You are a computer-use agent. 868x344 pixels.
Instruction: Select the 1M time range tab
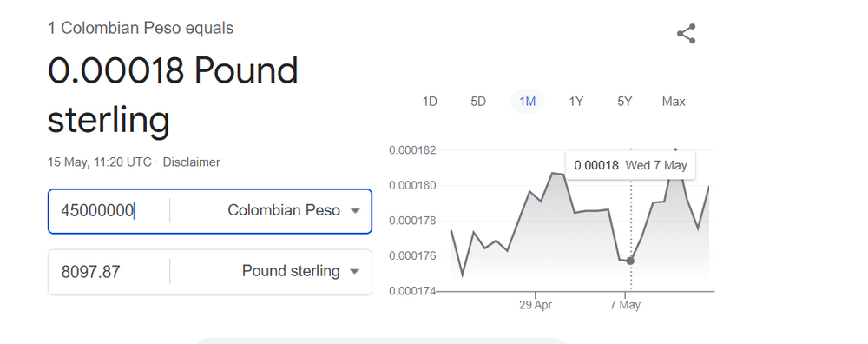click(527, 102)
